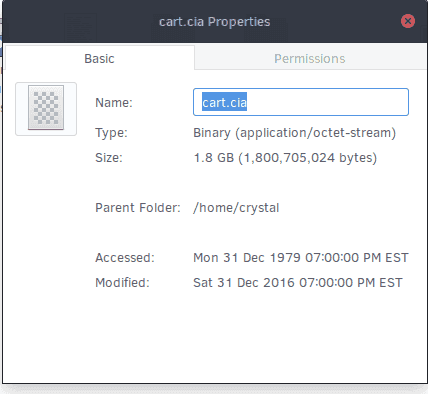This screenshot has height=394, width=428.
Task: Click the Parent Folder: label
Action: [x=138, y=208]
